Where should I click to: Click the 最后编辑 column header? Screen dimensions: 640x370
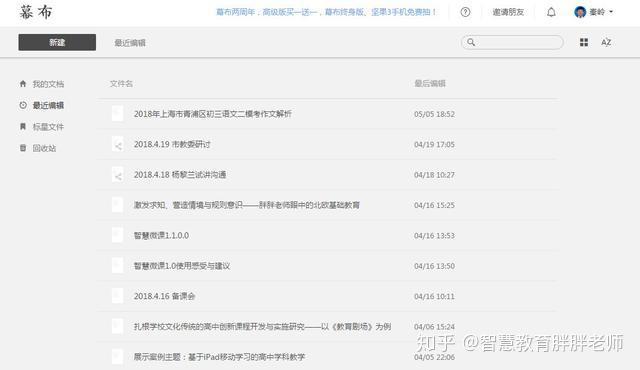point(430,84)
